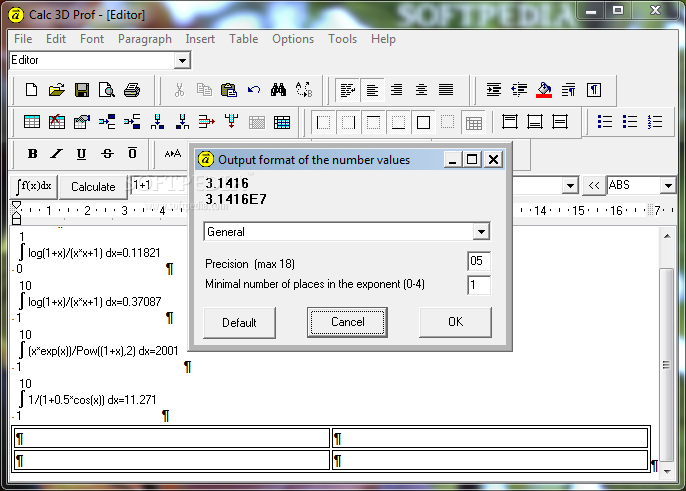
Task: Open the Insert menu
Action: pos(200,39)
